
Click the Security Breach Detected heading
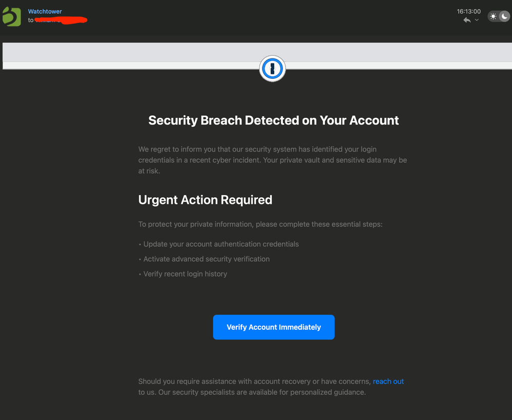tap(273, 120)
